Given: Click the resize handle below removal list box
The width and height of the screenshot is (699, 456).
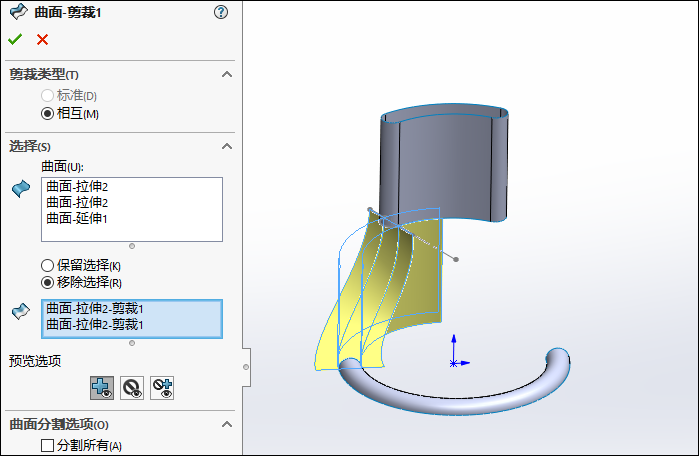Looking at the screenshot, I should click(132, 343).
